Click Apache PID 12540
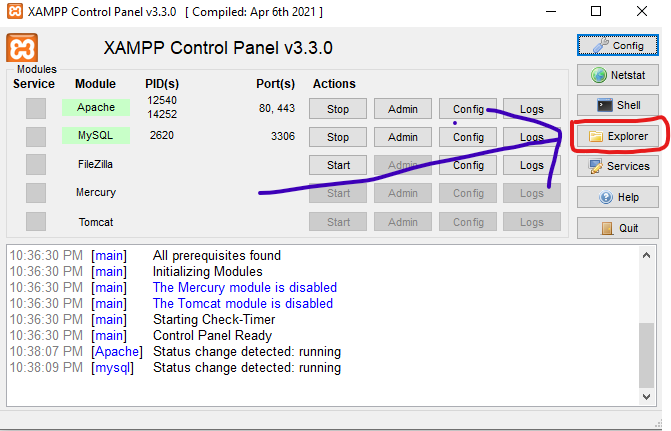The height and width of the screenshot is (431, 671). coord(162,100)
